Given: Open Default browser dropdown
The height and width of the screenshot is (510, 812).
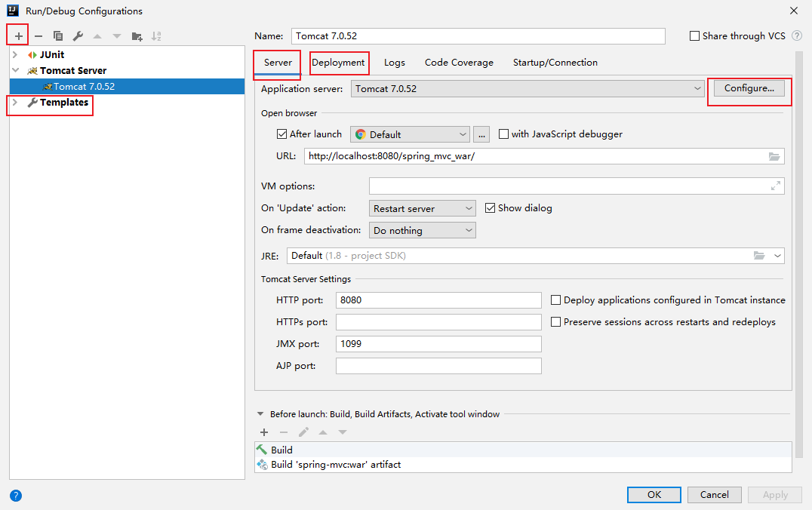Looking at the screenshot, I should click(410, 134).
